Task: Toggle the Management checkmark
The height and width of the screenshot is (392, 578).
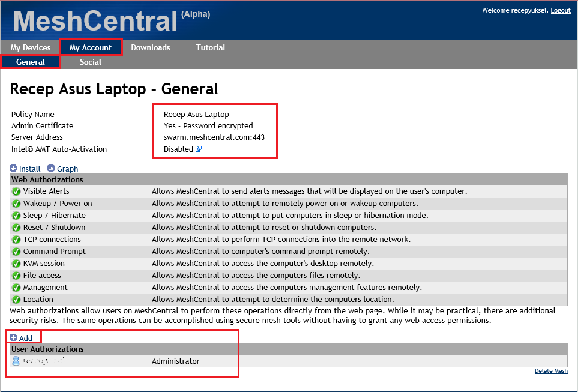Action: 16,288
